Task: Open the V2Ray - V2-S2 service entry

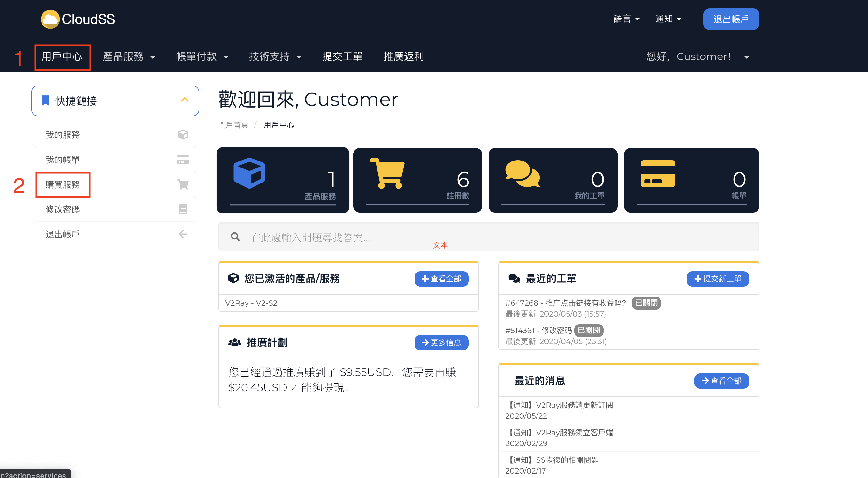Action: [x=251, y=303]
